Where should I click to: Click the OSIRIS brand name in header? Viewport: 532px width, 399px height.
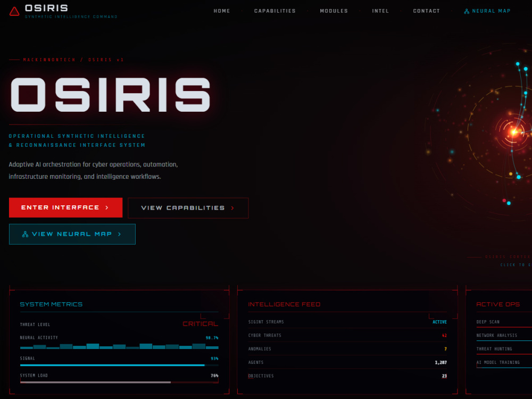coord(46,8)
